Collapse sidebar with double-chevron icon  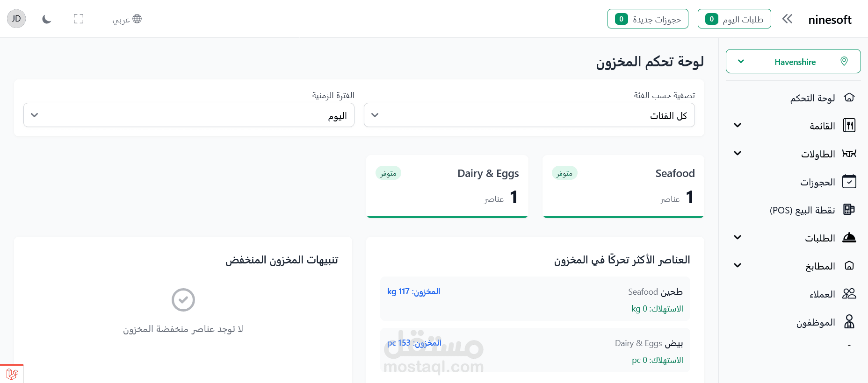coord(787,19)
